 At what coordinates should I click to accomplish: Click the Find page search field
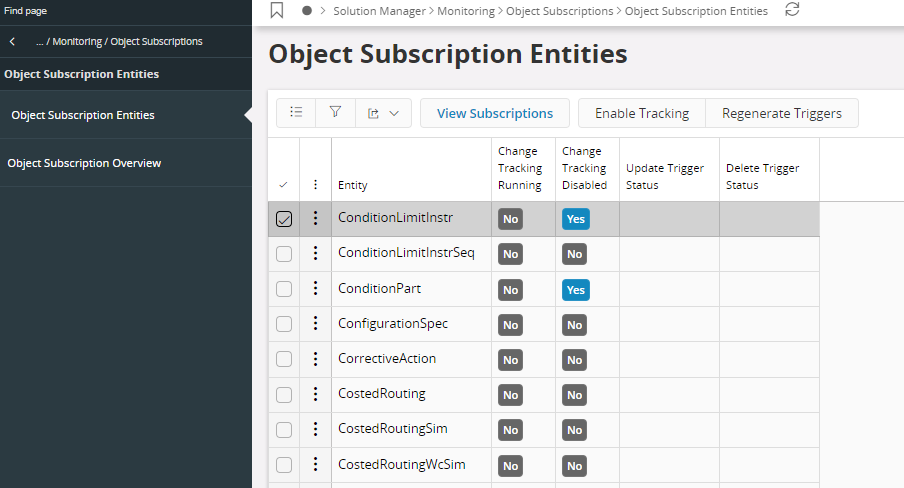pos(120,11)
